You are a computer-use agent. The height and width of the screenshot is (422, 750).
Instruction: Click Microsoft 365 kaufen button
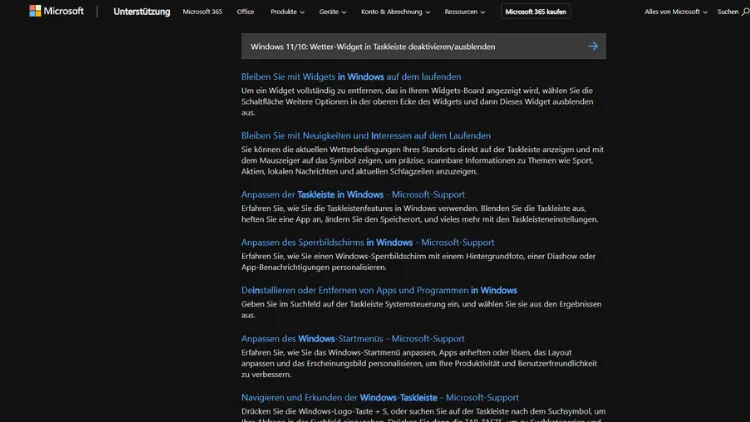coord(536,11)
